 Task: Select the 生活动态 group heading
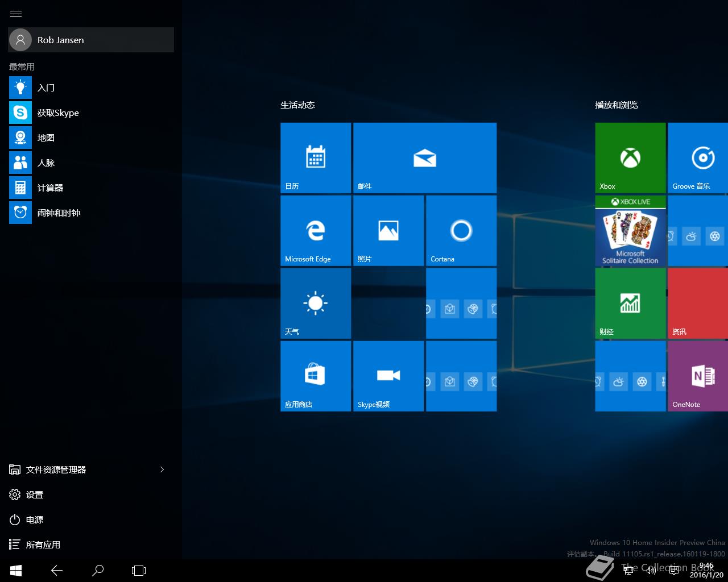[x=297, y=105]
